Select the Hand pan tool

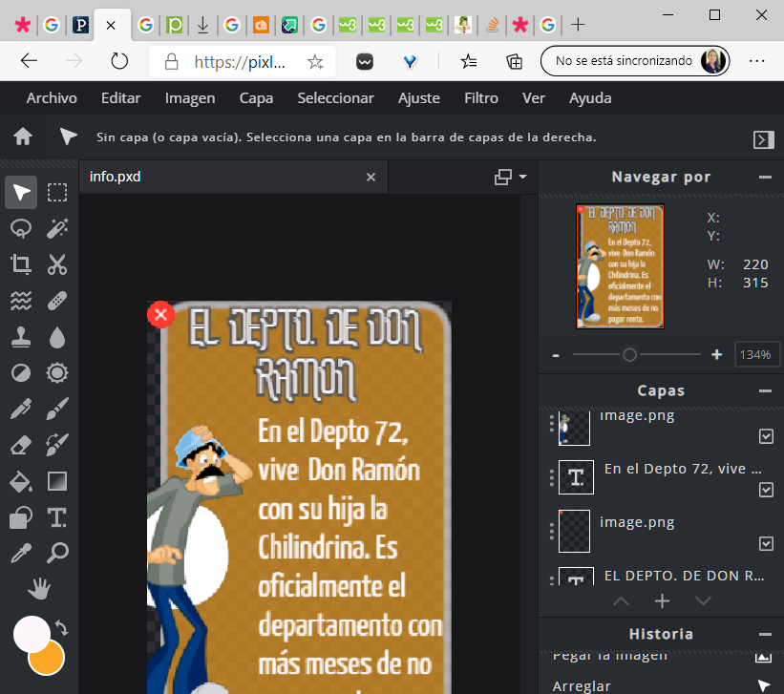point(39,587)
